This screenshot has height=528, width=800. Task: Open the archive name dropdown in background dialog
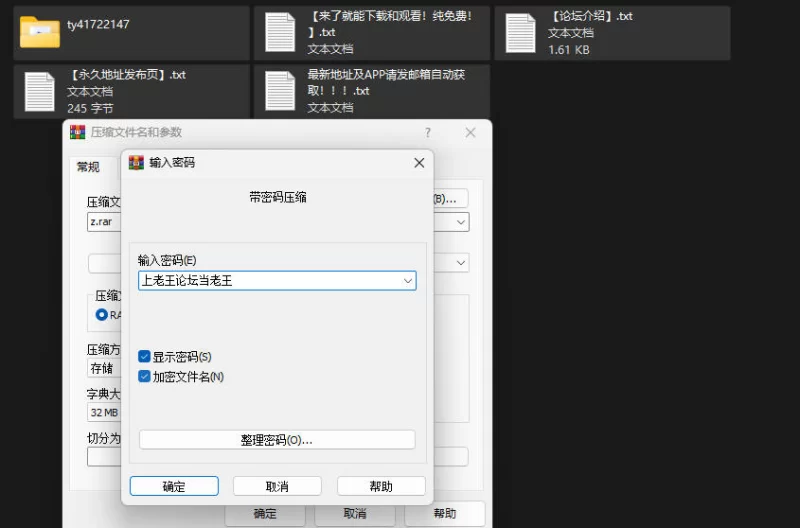tap(461, 222)
